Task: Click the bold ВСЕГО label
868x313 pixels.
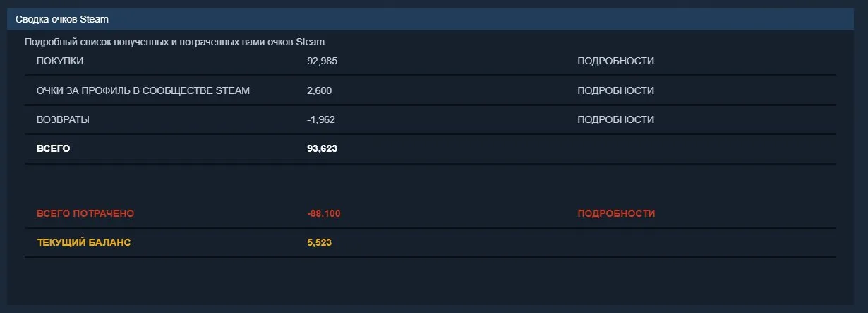Action: (54, 148)
